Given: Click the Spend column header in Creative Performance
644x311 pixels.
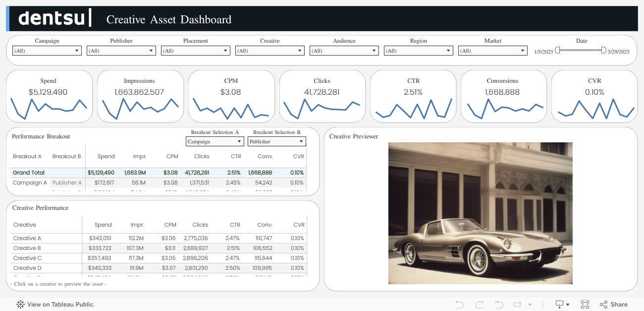Looking at the screenshot, I should point(103,225).
